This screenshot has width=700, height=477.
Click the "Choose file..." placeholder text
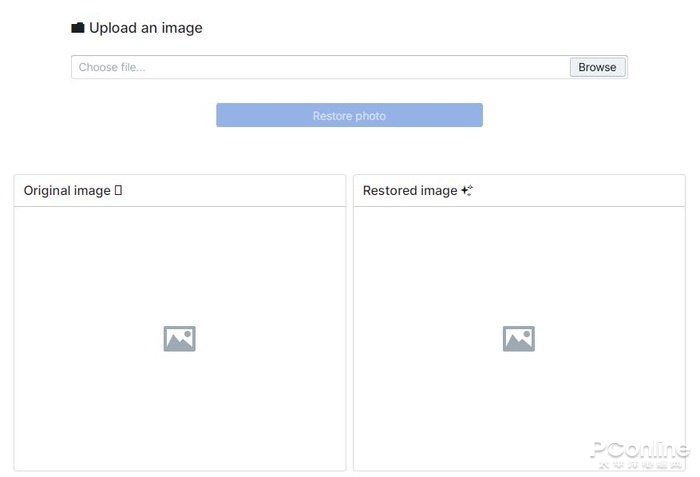coord(112,67)
